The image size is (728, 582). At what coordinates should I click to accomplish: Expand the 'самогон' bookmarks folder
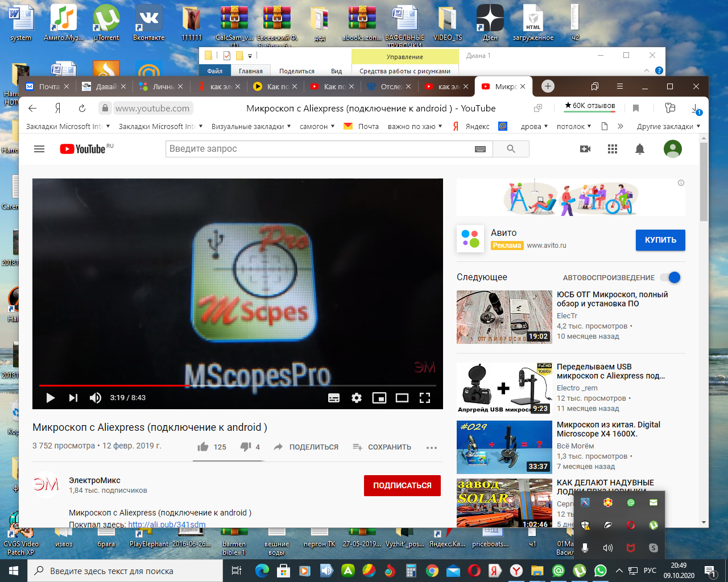317,127
